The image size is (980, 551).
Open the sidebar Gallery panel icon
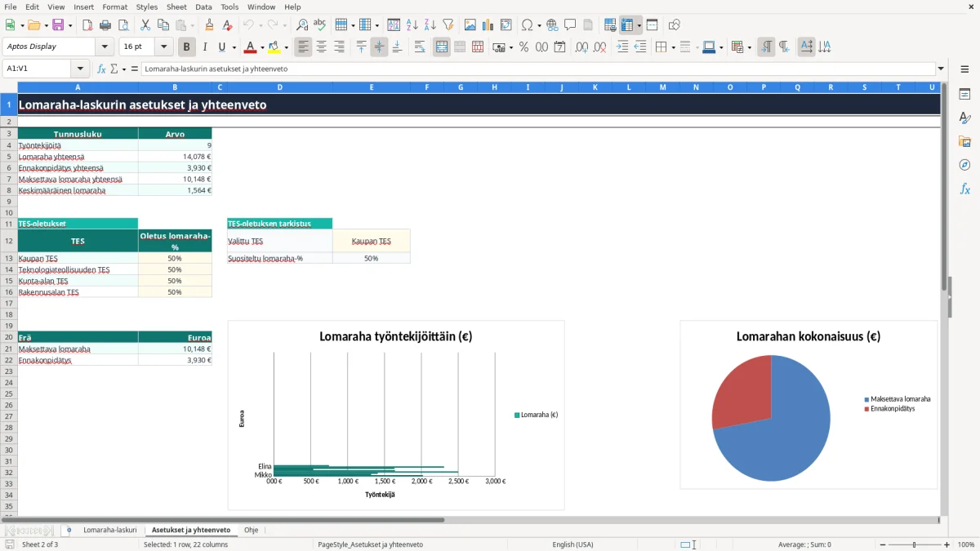[x=964, y=141]
